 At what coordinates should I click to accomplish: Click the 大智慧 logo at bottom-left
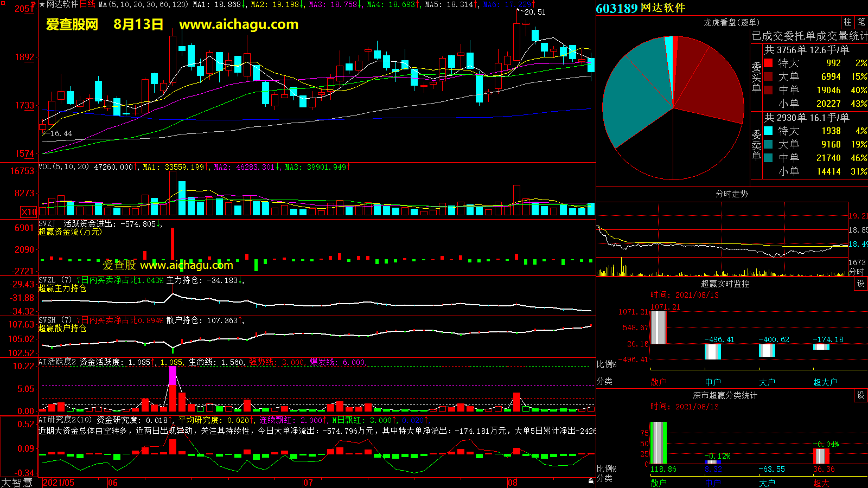coord(17,483)
